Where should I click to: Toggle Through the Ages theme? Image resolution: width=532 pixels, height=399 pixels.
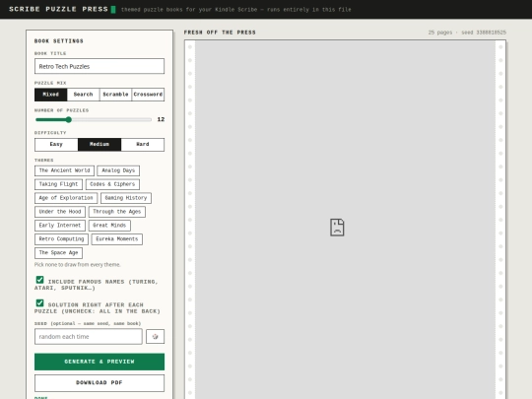coord(117,212)
